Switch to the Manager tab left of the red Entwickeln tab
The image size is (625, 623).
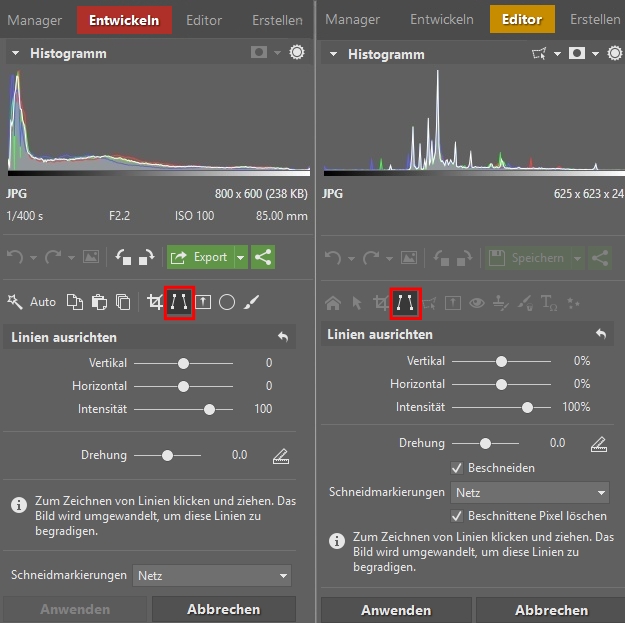point(36,19)
